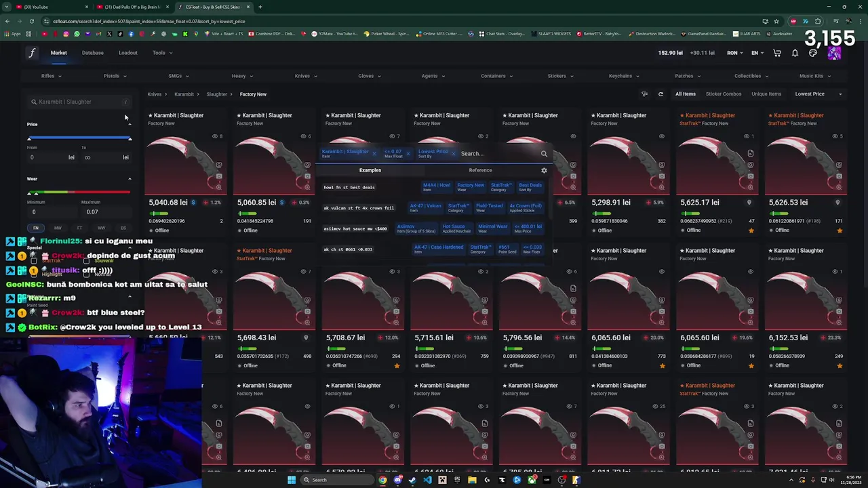Screen dimensions: 868x488
Task: Remove the Karambit | Slaughter search chip
Action: click(375, 154)
